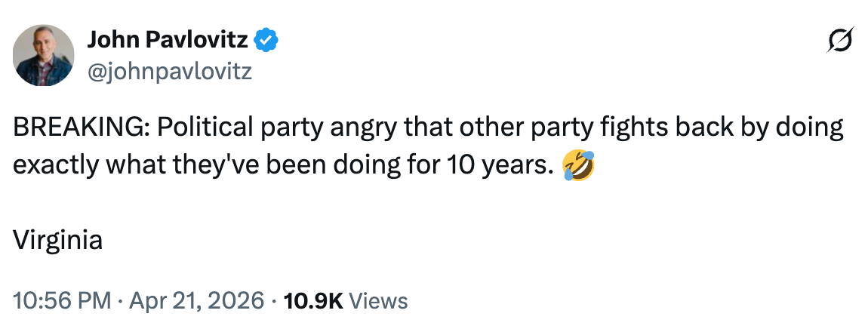Click the rolling-laughing emoji in the tweet
868x335 pixels.
578,165
